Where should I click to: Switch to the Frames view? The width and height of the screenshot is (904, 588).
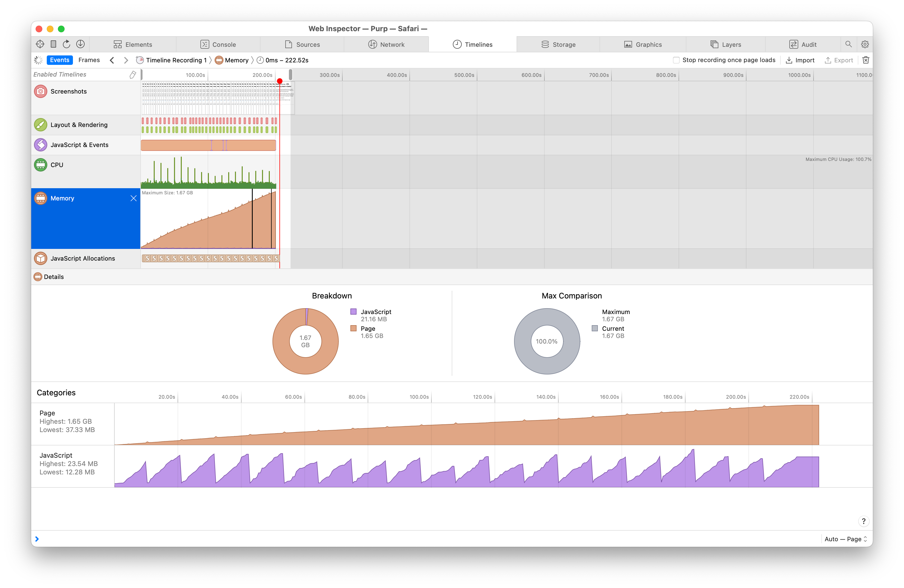(x=89, y=60)
